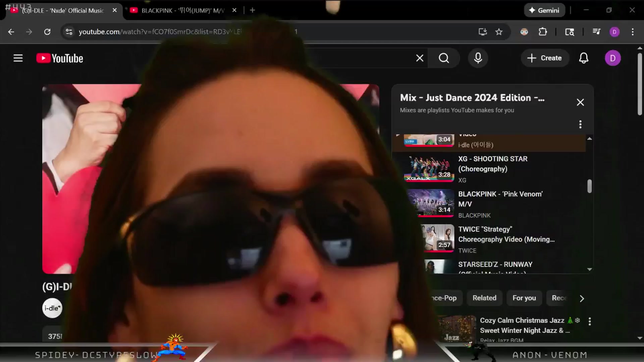The width and height of the screenshot is (644, 362).
Task: Select currently playing i-dle playlist item
Action: click(x=489, y=143)
